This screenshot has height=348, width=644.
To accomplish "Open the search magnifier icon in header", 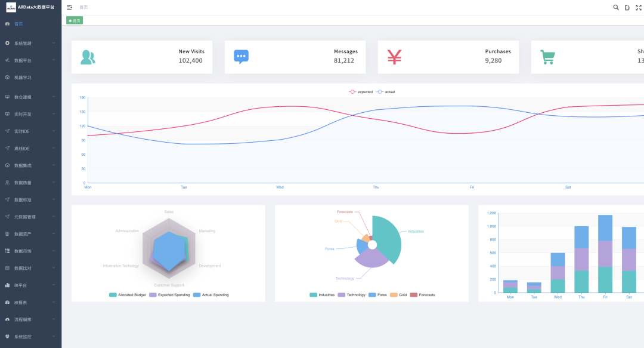I will (616, 7).
